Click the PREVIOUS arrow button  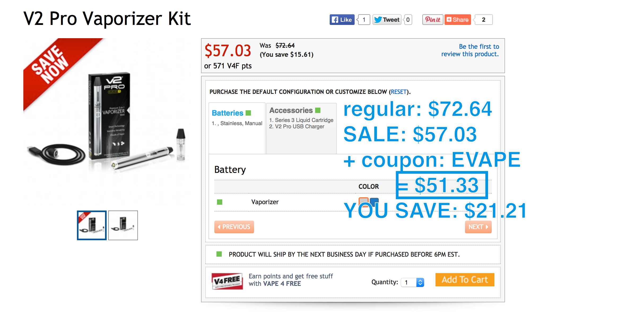pyautogui.click(x=234, y=227)
